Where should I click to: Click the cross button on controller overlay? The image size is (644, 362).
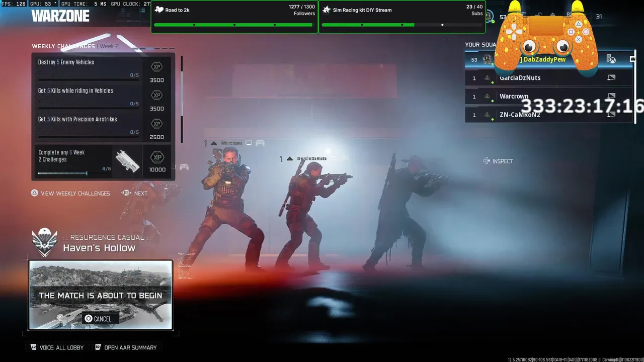pos(579,39)
